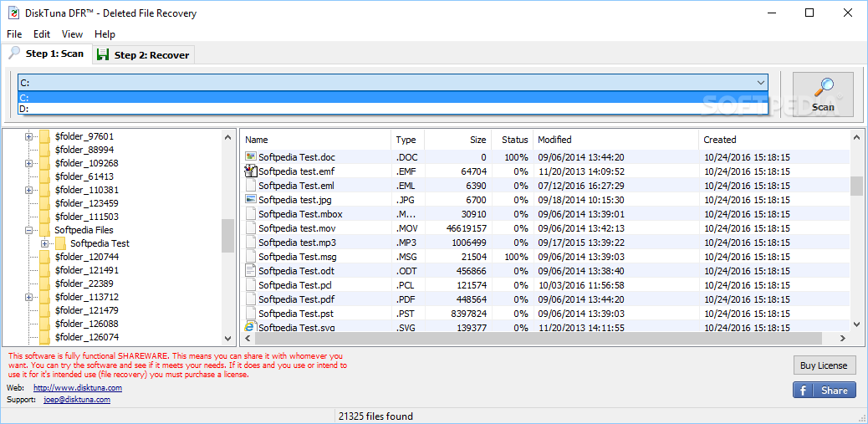Click the folder tree scroll down arrow
The height and width of the screenshot is (424, 868).
click(228, 338)
